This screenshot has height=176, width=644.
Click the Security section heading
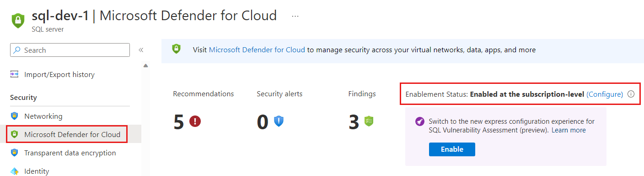click(x=23, y=98)
